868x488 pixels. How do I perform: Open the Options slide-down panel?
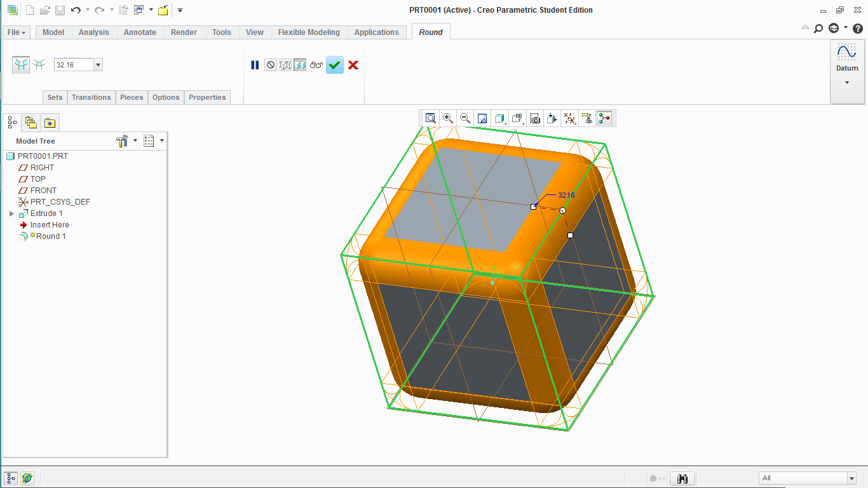[166, 97]
